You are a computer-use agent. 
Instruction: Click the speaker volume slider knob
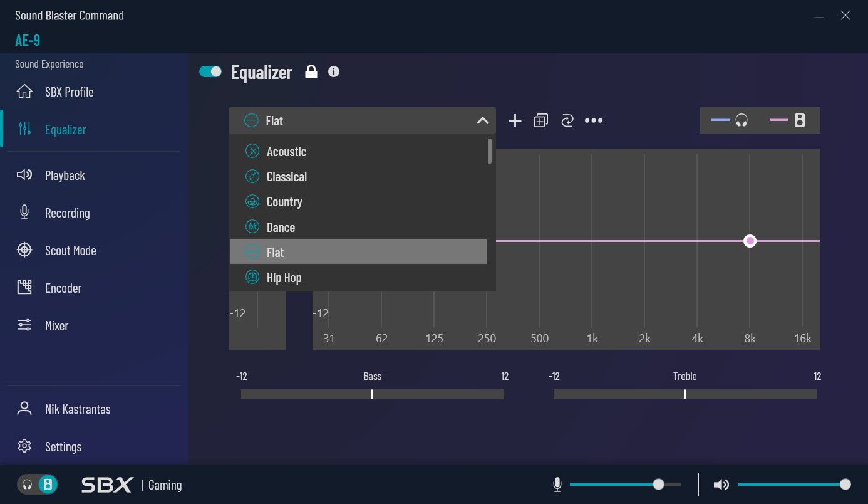(845, 484)
